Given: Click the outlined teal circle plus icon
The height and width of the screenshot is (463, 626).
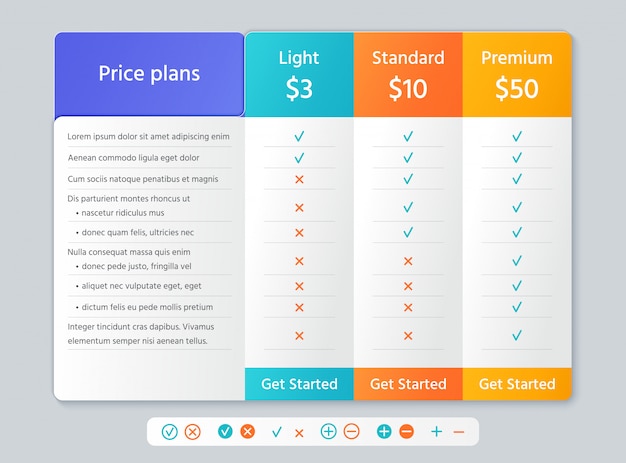Looking at the screenshot, I should click(x=329, y=431).
